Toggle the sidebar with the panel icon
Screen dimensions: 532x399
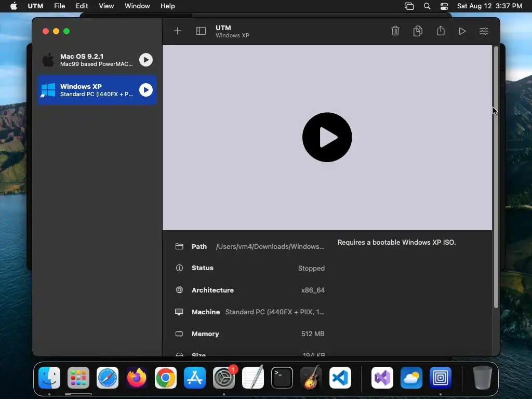[201, 31]
